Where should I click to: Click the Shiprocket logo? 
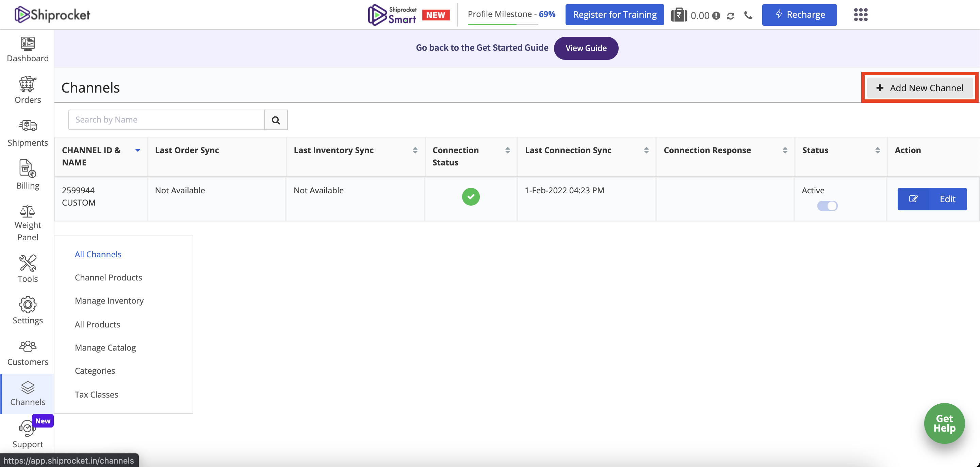(x=52, y=15)
